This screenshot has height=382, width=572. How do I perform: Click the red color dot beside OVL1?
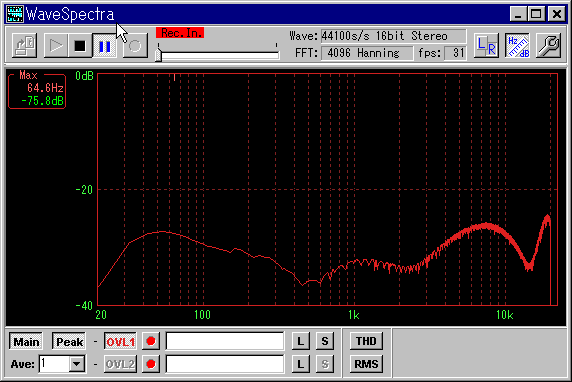click(151, 341)
